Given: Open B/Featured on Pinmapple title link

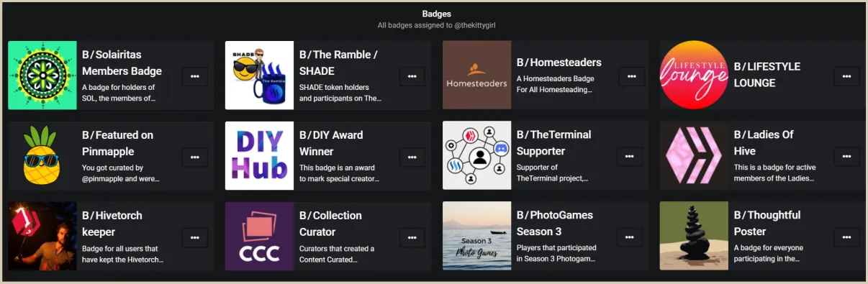Looking at the screenshot, I should [117, 142].
